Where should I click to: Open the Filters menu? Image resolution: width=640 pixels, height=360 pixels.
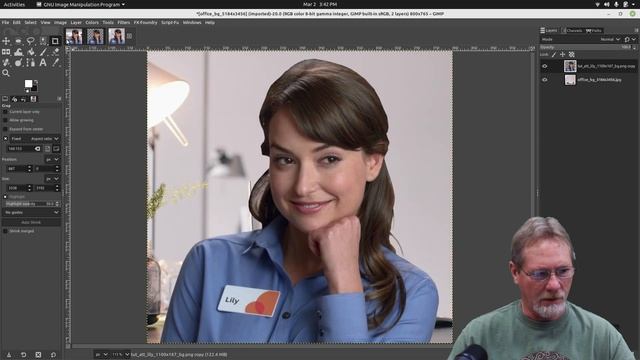click(x=124, y=23)
